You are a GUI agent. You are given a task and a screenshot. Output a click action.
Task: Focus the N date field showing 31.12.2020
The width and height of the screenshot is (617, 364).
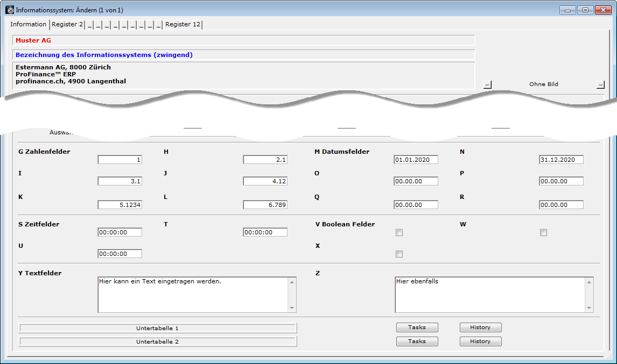tap(561, 160)
